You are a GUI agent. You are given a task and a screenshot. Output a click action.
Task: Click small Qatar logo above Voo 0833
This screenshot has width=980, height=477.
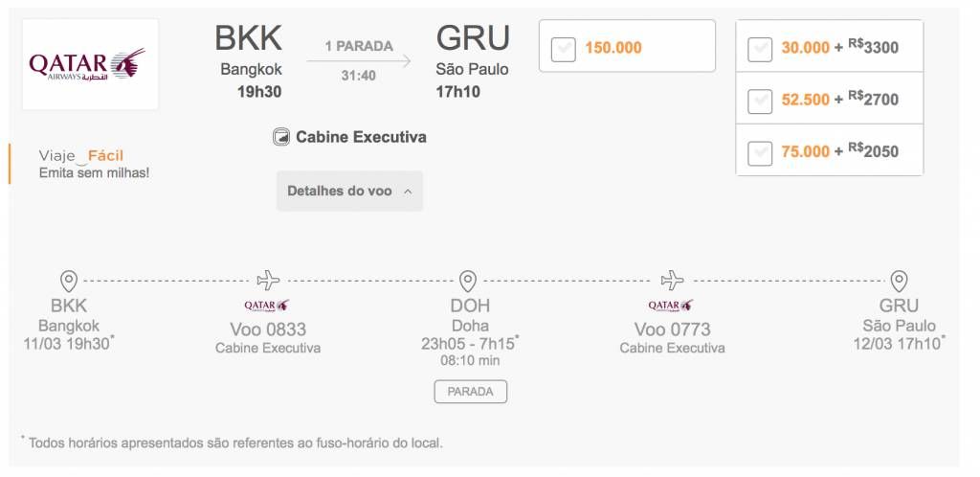click(x=267, y=306)
